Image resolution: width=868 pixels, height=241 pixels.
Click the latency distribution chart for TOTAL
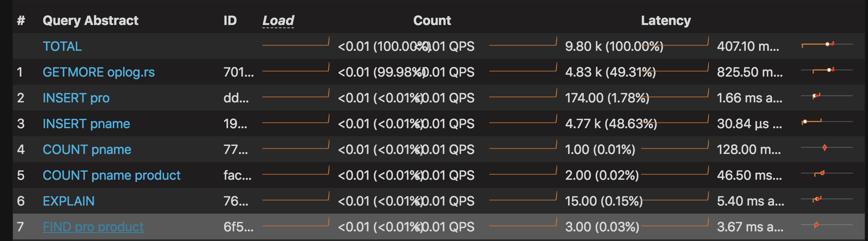tap(826, 44)
